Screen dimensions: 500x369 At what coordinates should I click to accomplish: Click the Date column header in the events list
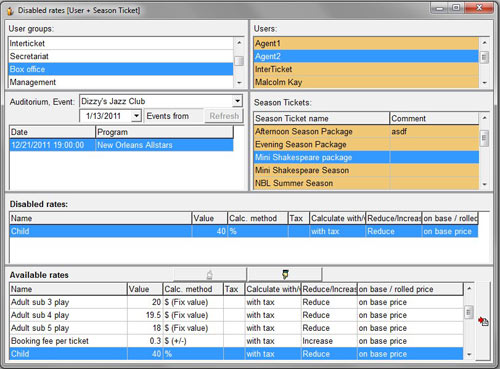(x=52, y=132)
